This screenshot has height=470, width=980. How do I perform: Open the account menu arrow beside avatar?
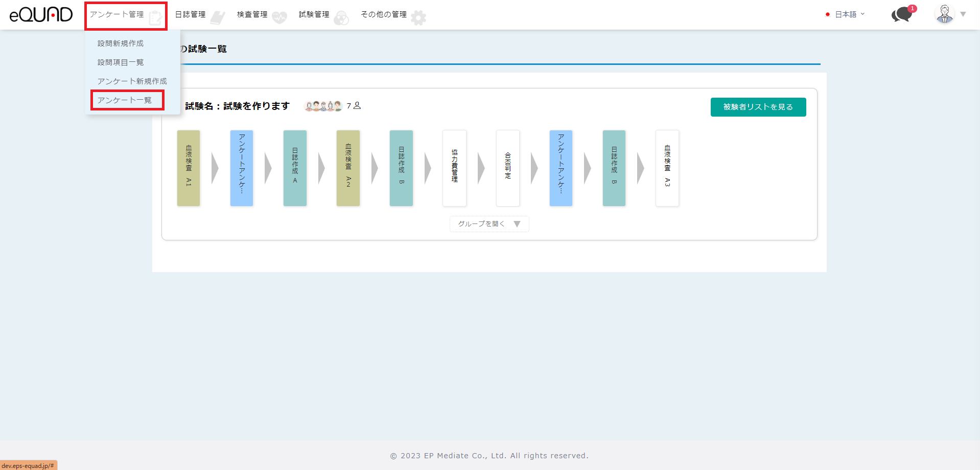[963, 14]
